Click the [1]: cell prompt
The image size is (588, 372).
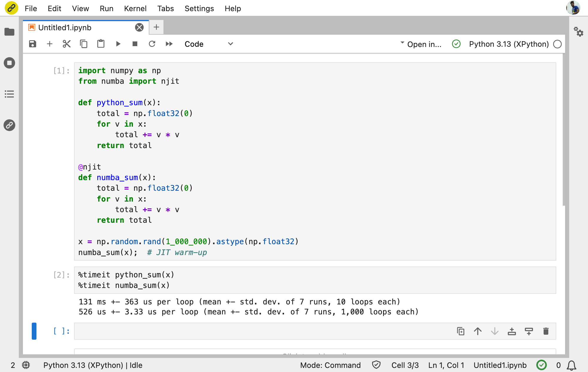point(61,71)
